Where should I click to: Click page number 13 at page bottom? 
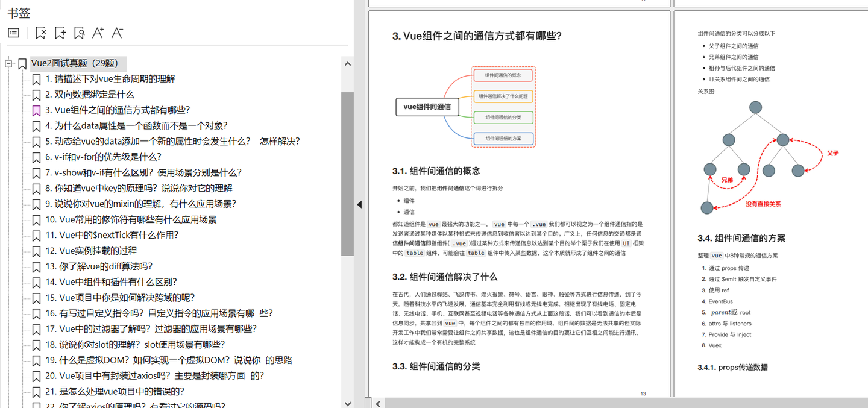[643, 394]
